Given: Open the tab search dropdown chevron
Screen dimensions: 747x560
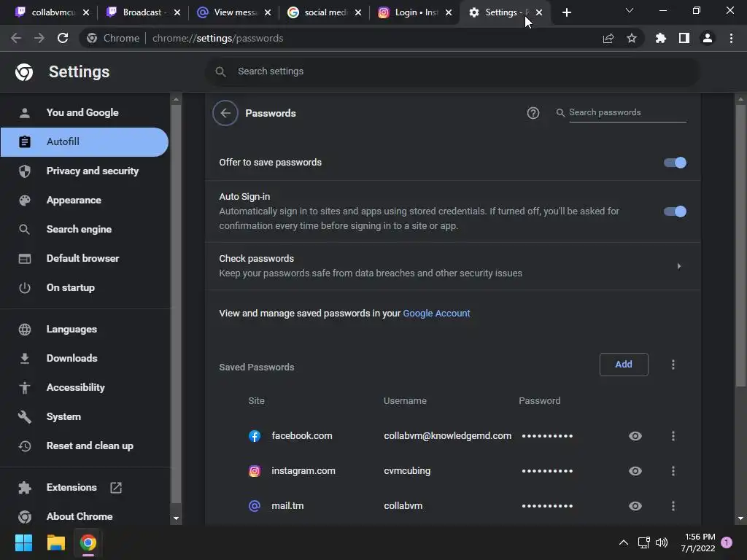Looking at the screenshot, I should [x=630, y=10].
